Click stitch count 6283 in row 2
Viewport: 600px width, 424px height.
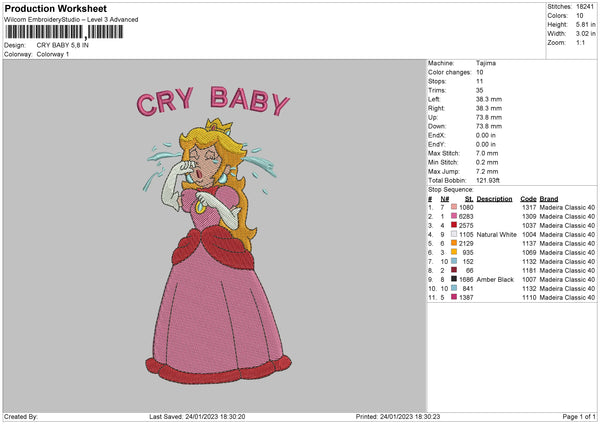(x=466, y=216)
